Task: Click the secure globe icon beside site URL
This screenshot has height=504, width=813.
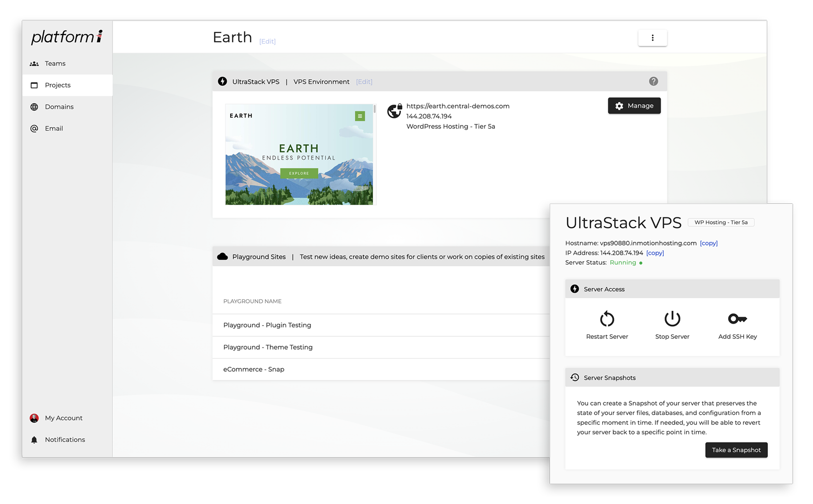Action: (x=394, y=111)
